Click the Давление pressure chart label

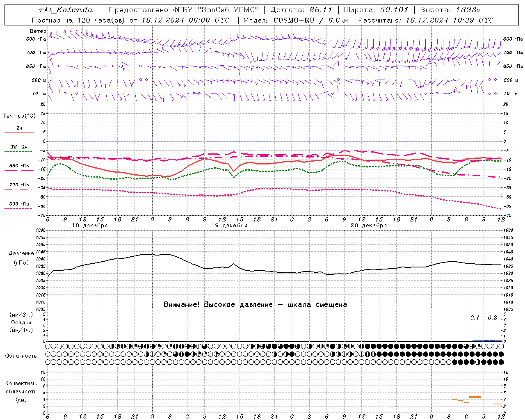coord(21,253)
